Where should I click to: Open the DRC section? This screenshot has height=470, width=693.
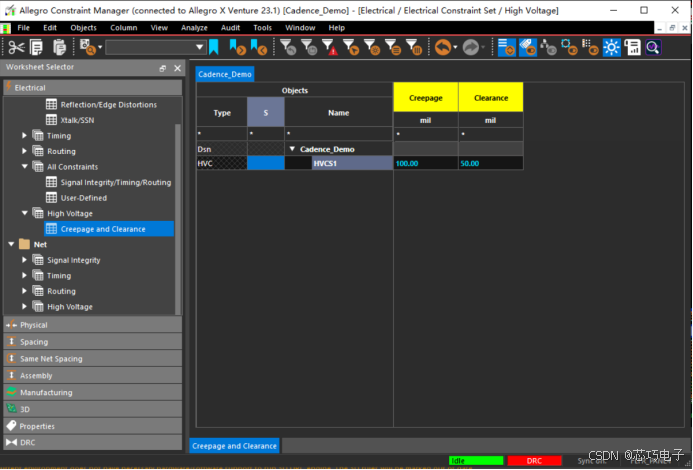pyautogui.click(x=93, y=443)
